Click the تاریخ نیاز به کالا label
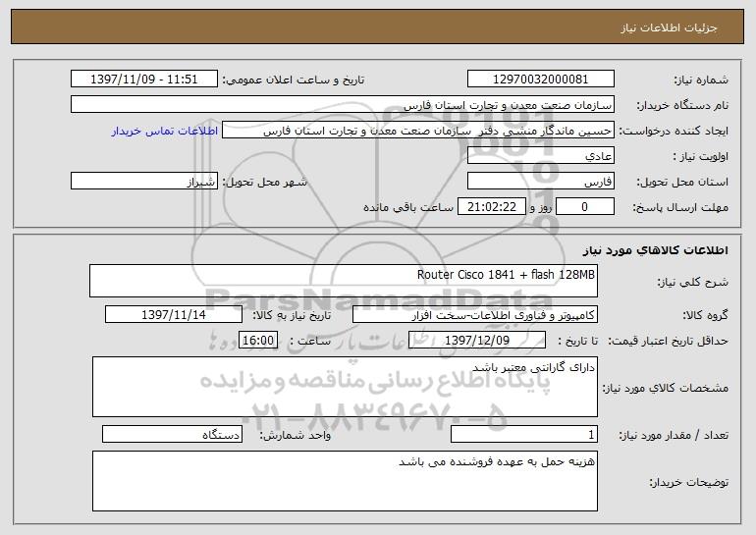The image size is (756, 535). 292,316
